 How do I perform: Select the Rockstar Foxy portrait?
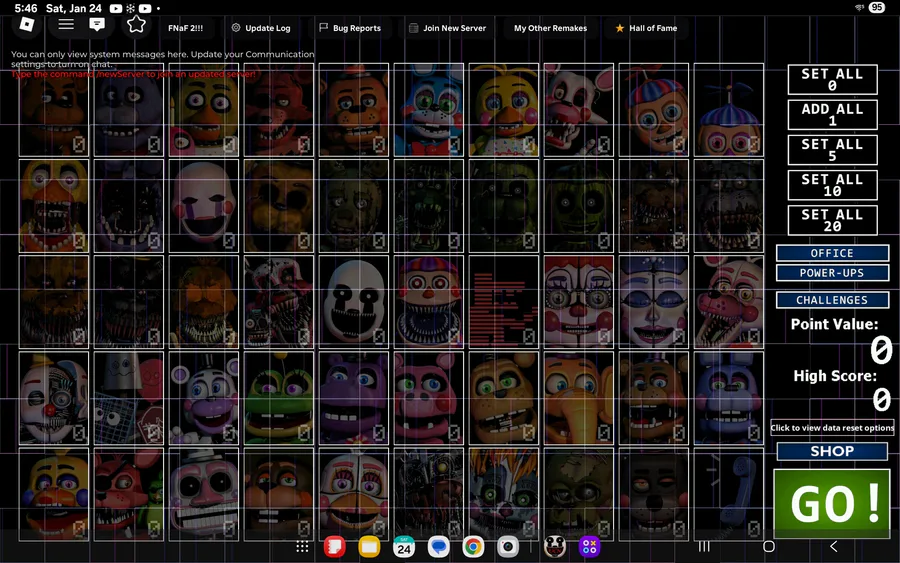point(129,494)
